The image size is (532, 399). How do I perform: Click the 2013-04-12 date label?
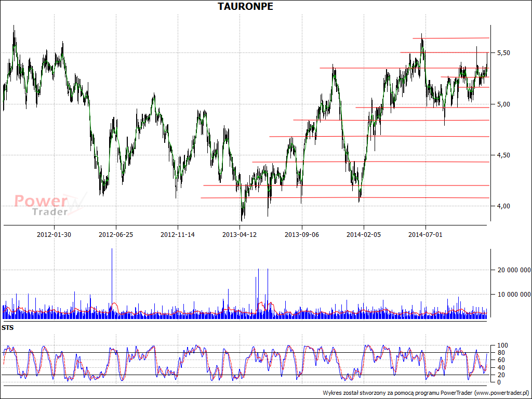coord(240,234)
